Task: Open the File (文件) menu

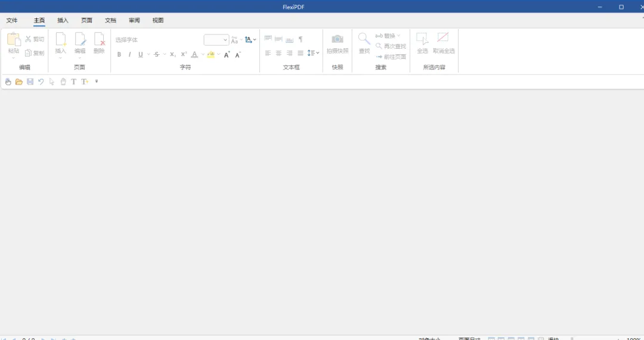Action: click(x=12, y=20)
